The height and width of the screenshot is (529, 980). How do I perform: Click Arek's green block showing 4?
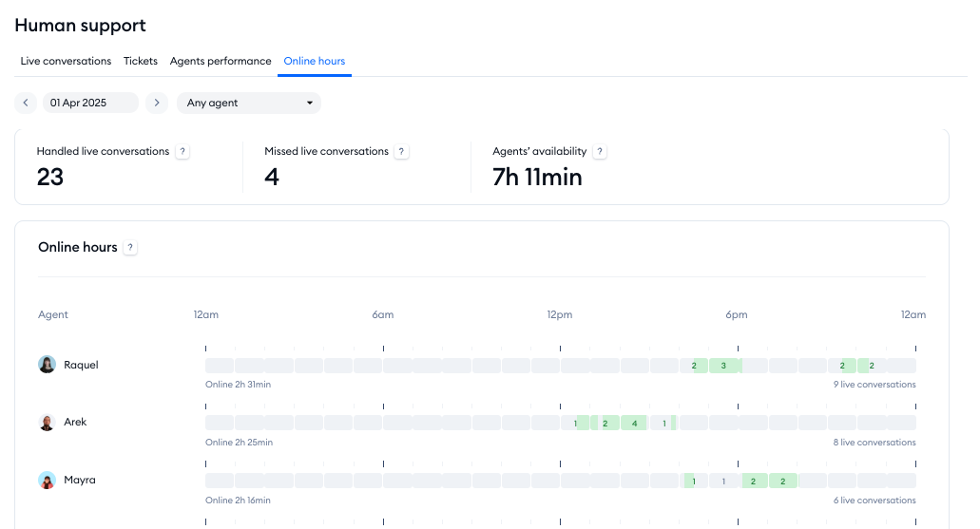click(634, 423)
